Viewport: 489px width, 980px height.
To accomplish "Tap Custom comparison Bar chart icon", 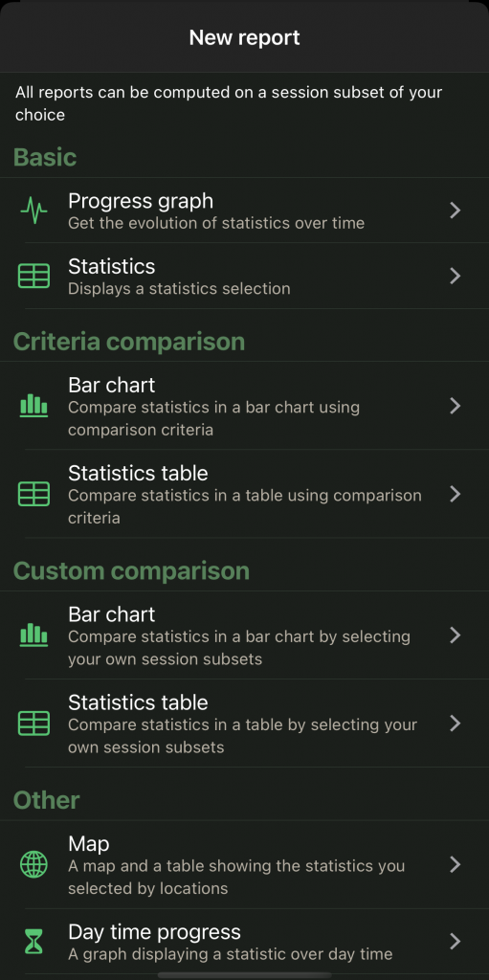I will pos(33,635).
